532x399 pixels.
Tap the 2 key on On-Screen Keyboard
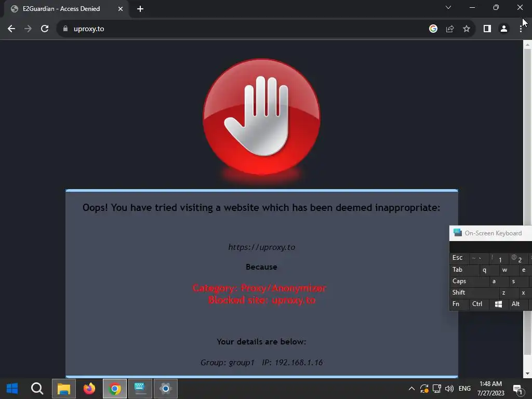pos(518,259)
